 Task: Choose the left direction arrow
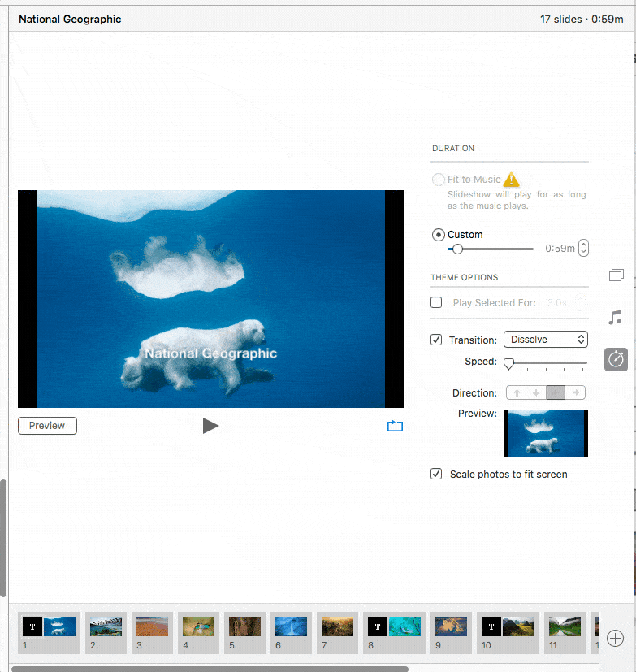coord(556,392)
